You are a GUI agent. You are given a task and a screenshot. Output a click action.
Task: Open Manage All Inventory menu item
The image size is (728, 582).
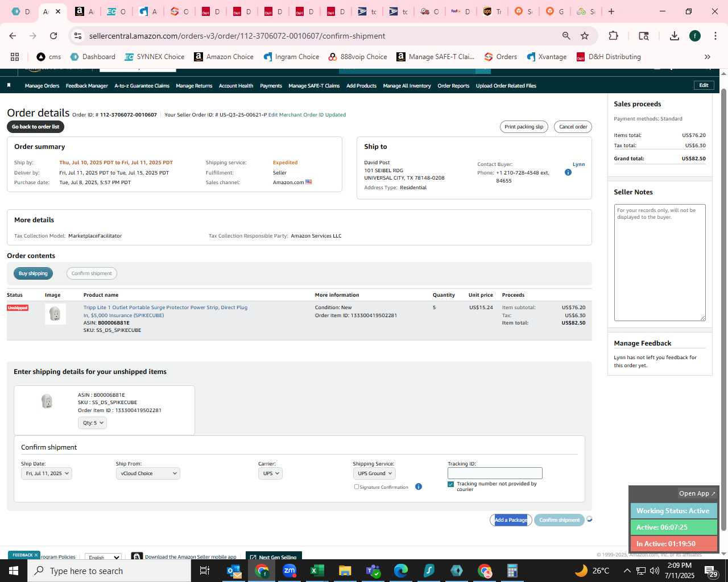pyautogui.click(x=407, y=86)
